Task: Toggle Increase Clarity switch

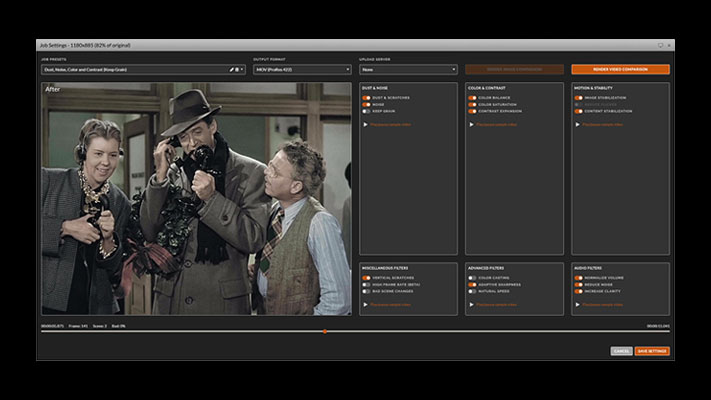Action: (579, 291)
